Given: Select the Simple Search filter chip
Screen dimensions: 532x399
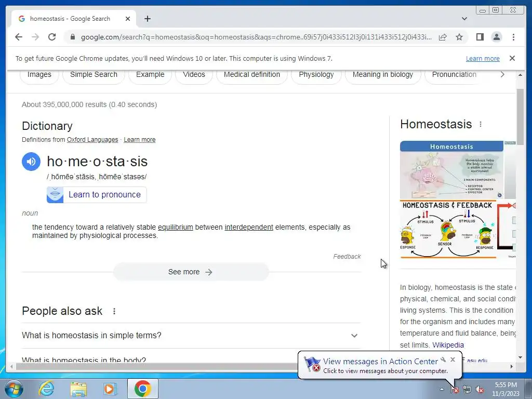Looking at the screenshot, I should (x=94, y=75).
